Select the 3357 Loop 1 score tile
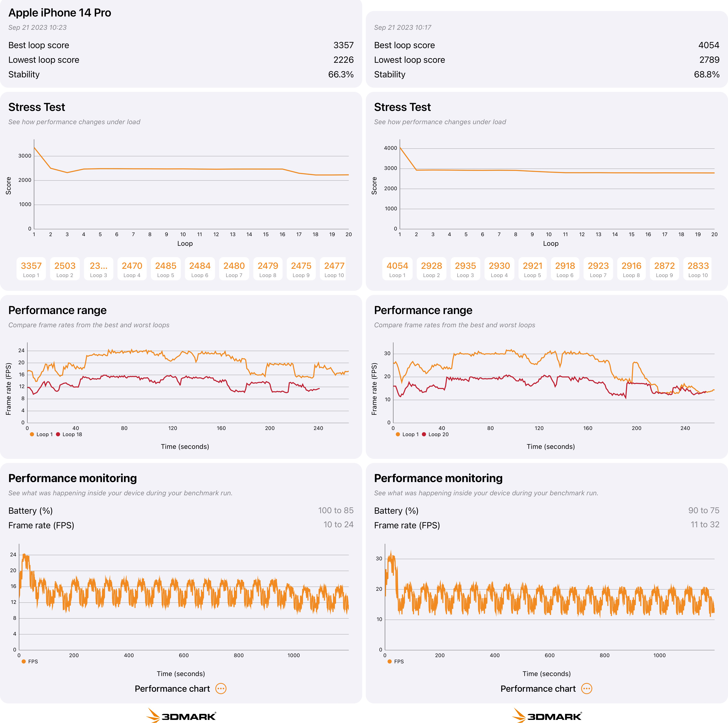The width and height of the screenshot is (728, 723). (x=31, y=269)
